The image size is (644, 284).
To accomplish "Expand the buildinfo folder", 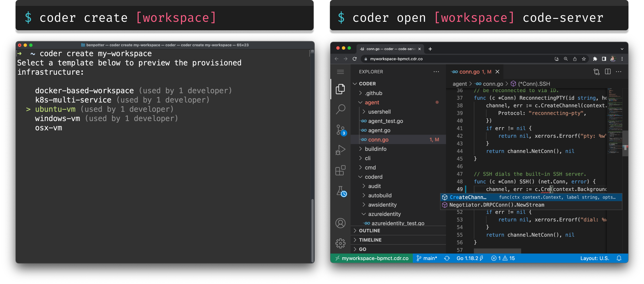I will pyautogui.click(x=398, y=149).
